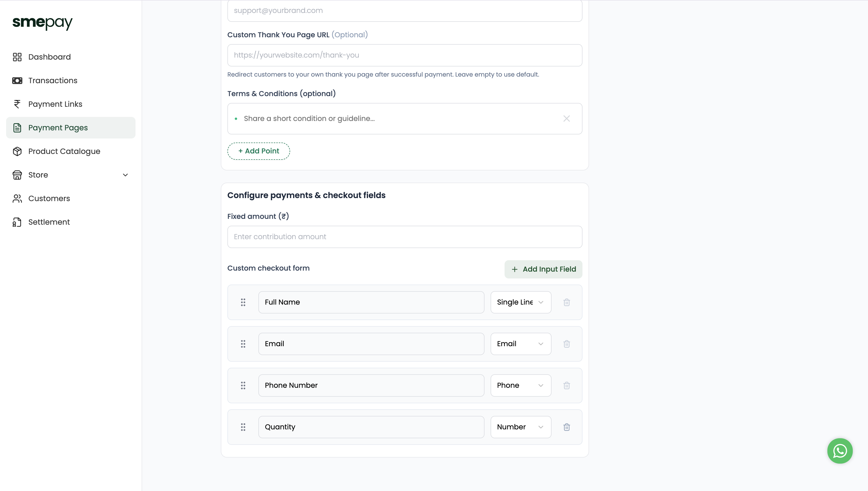This screenshot has width=868, height=491.
Task: Delete the Phone Number field
Action: pos(567,385)
